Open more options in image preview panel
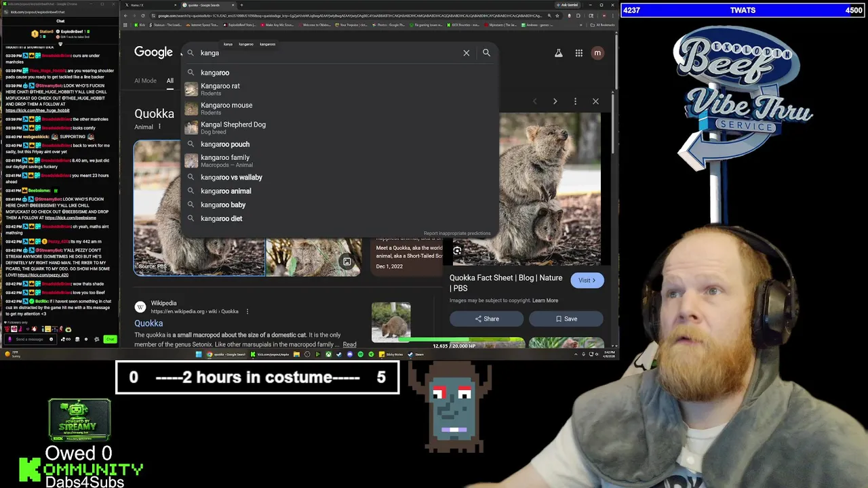Image resolution: width=868 pixels, height=488 pixels. pos(575,102)
